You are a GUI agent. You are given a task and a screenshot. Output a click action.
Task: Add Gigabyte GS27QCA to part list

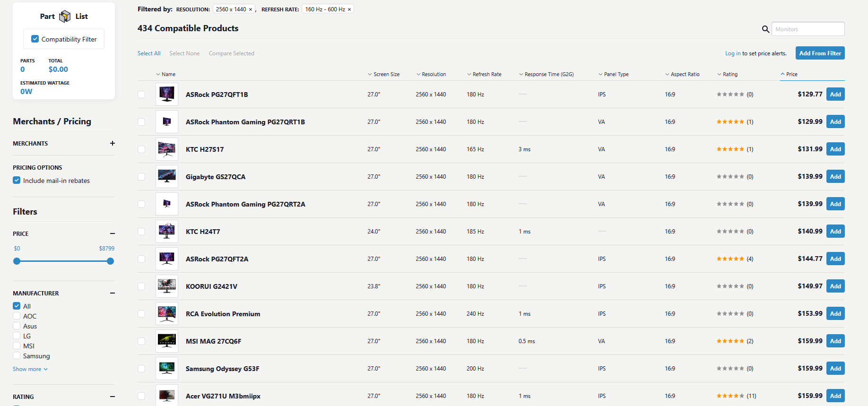click(835, 177)
